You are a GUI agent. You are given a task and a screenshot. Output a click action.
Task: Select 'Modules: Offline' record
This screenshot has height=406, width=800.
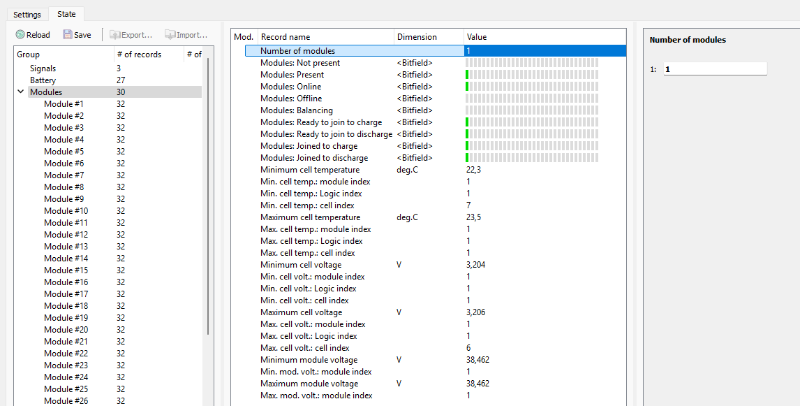291,98
